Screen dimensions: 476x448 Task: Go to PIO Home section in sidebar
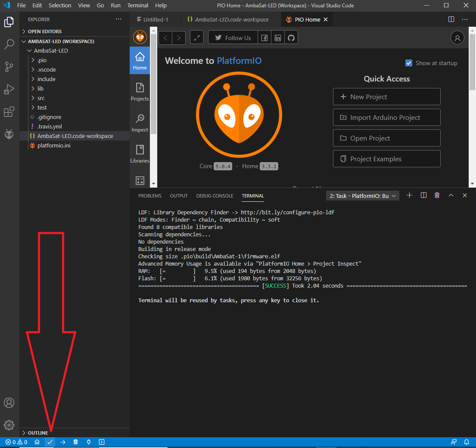[x=140, y=60]
